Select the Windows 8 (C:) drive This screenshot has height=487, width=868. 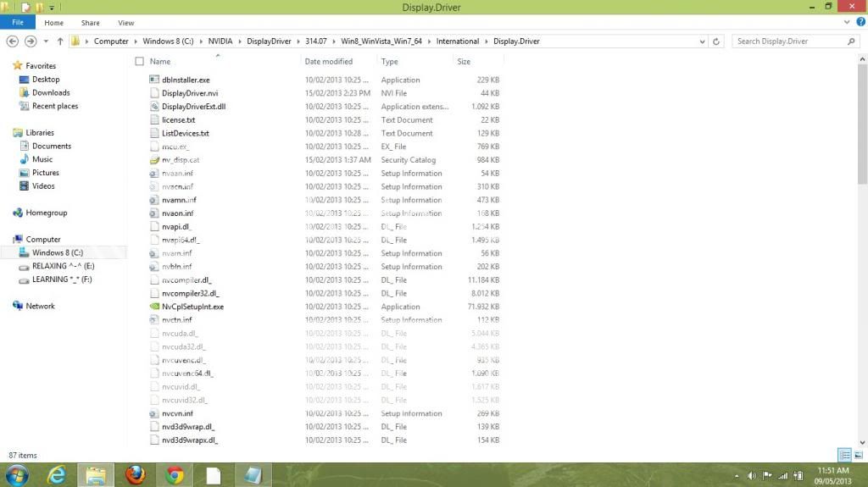coord(58,252)
